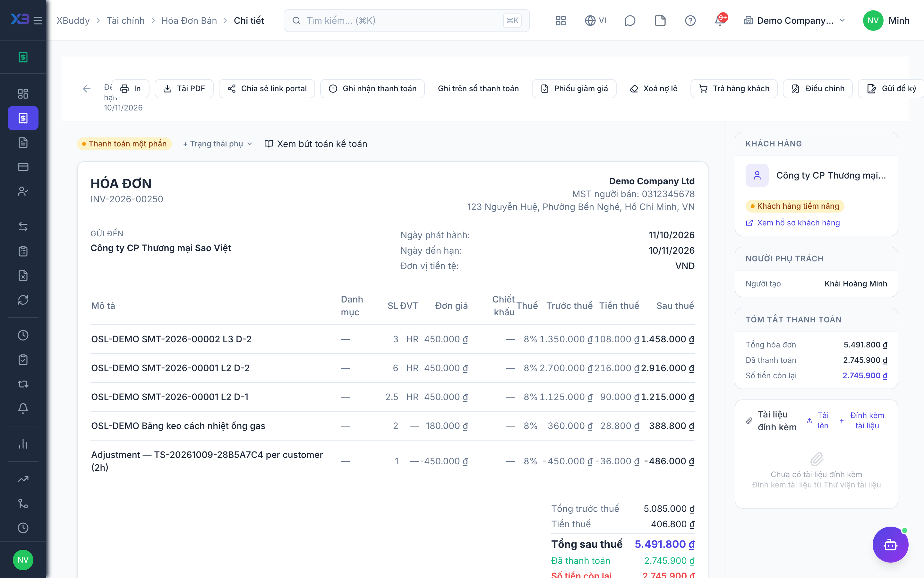Launch the floating robot assistant button

pyautogui.click(x=890, y=544)
